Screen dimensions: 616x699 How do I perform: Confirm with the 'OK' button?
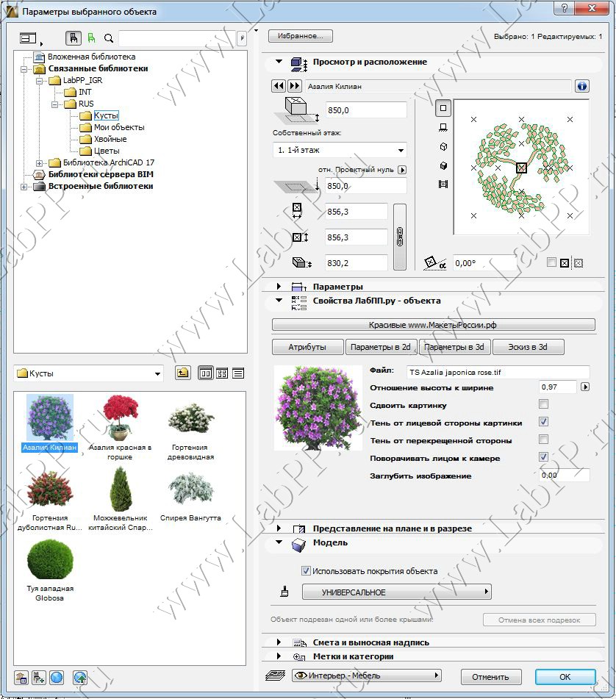tap(565, 677)
